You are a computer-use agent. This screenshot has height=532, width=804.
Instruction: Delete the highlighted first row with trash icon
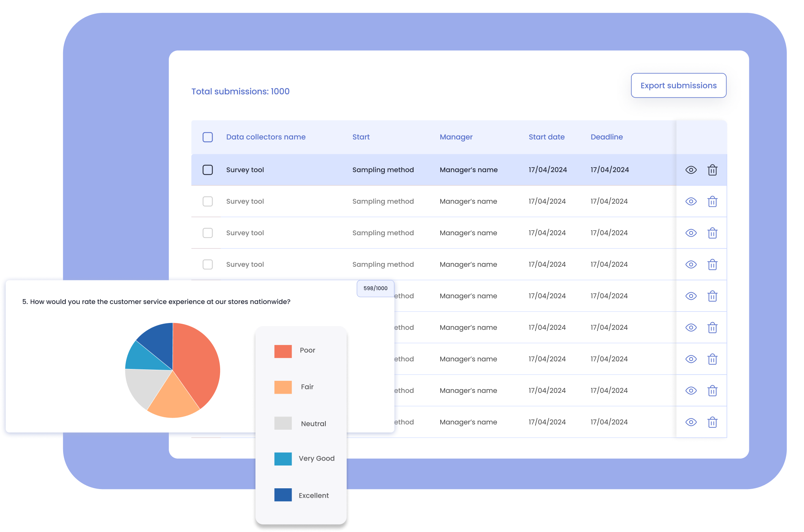click(712, 170)
